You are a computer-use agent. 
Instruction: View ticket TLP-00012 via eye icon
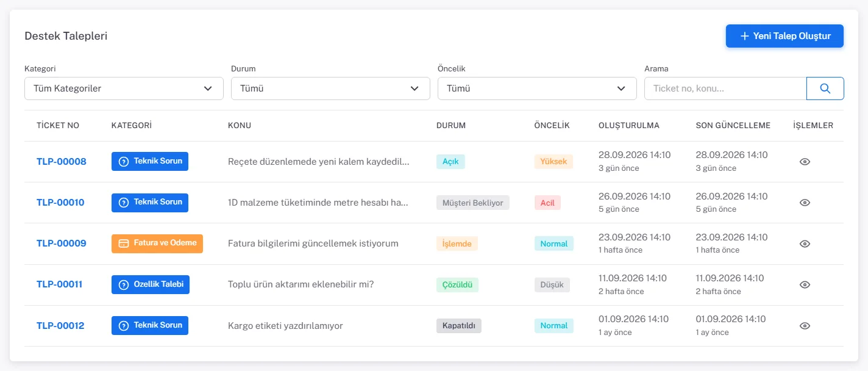point(805,326)
